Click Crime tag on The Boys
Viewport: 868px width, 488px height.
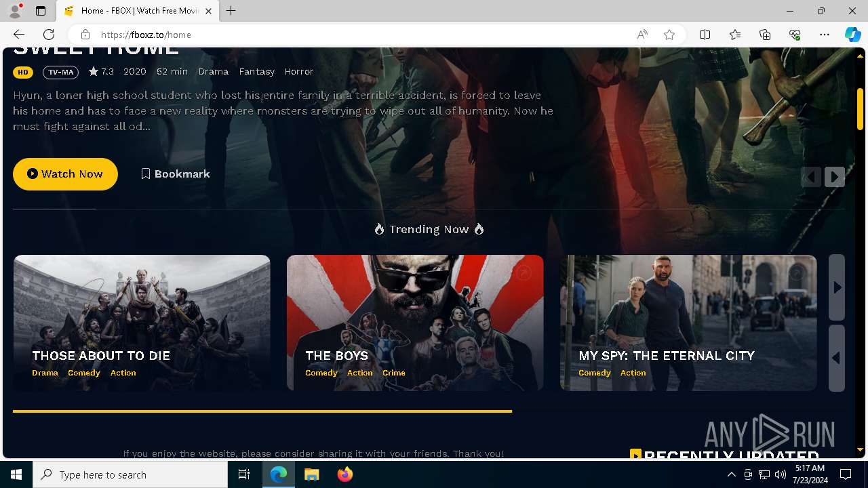pos(394,373)
